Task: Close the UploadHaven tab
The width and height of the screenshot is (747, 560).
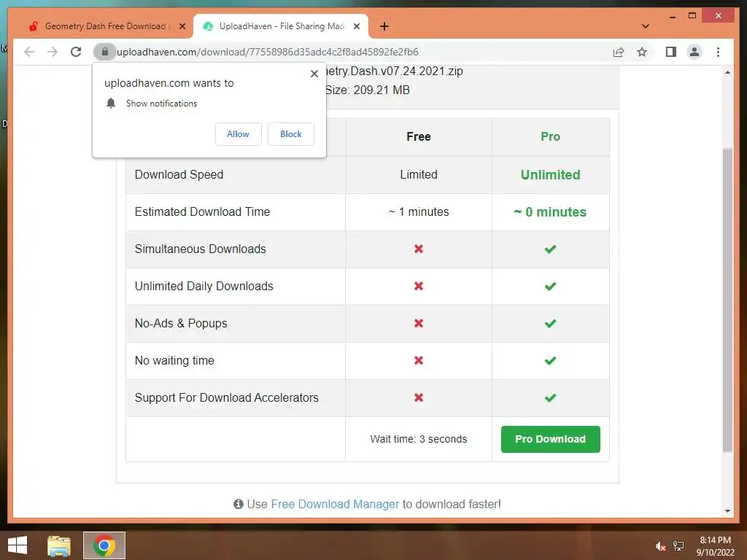Action: coord(356,26)
